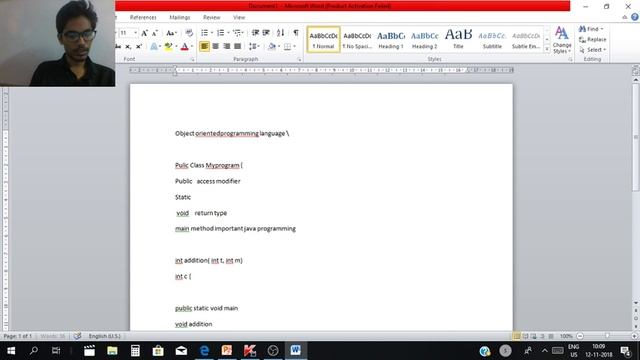Apply the Text Effects button
This screenshot has height=360, width=640.
point(154,47)
